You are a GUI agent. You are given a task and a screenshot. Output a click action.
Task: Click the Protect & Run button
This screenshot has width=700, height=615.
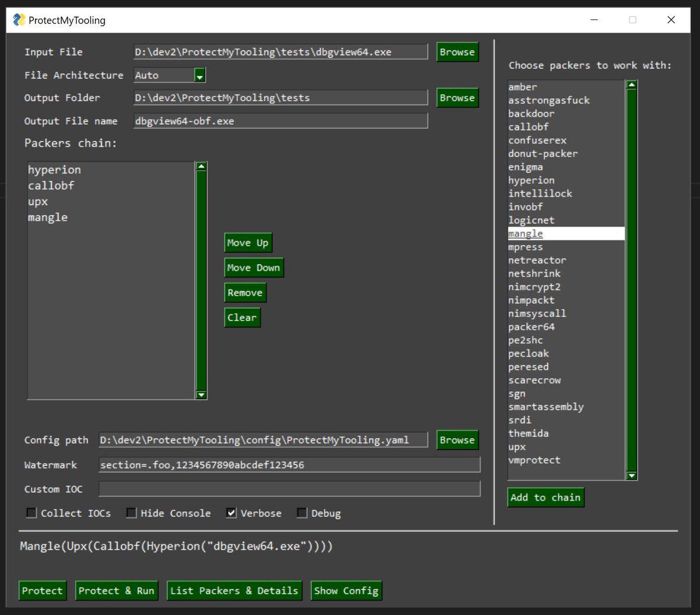coord(117,590)
